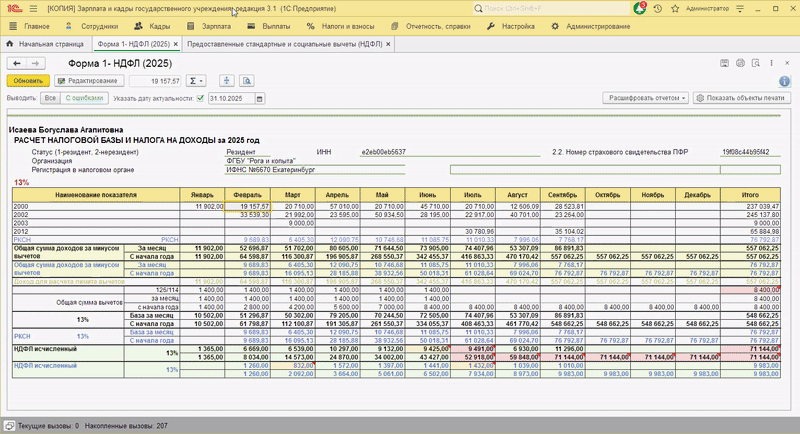
Task: Click the employee name Исаева Богуслава Агапитовна
Action: pos(66,130)
